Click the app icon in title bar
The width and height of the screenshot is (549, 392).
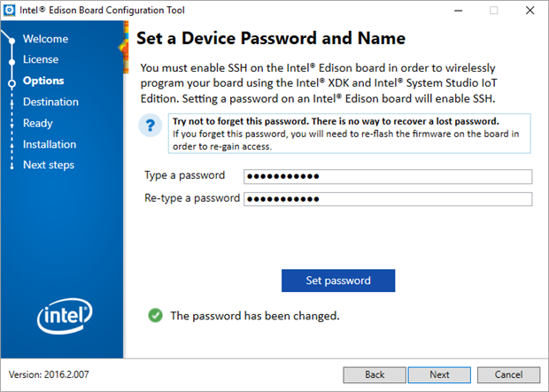pos(11,11)
